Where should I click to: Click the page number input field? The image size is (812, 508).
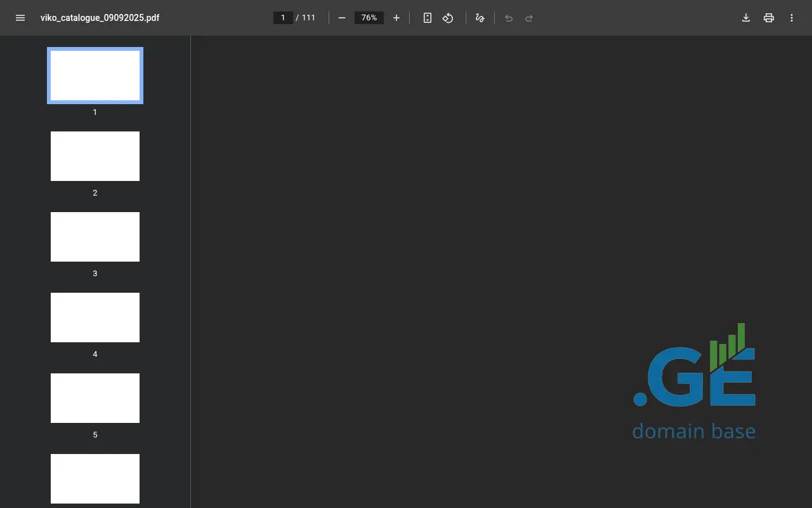click(x=283, y=18)
